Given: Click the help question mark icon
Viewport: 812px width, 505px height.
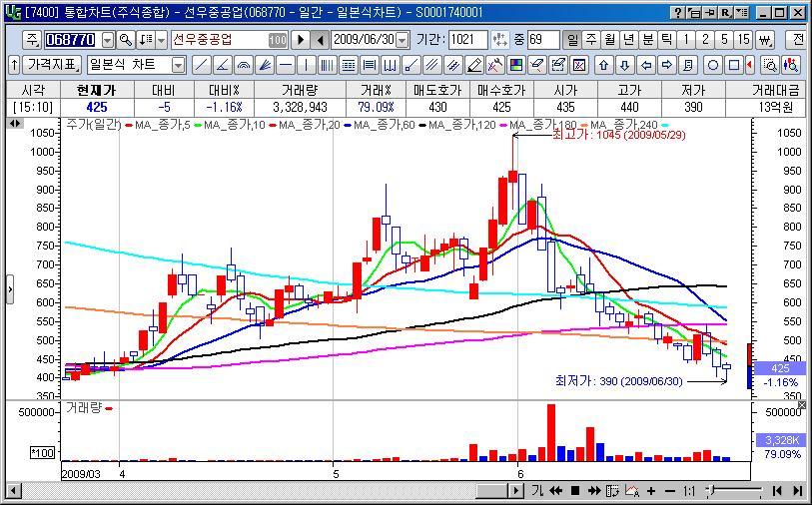Looking at the screenshot, I should (678, 12).
